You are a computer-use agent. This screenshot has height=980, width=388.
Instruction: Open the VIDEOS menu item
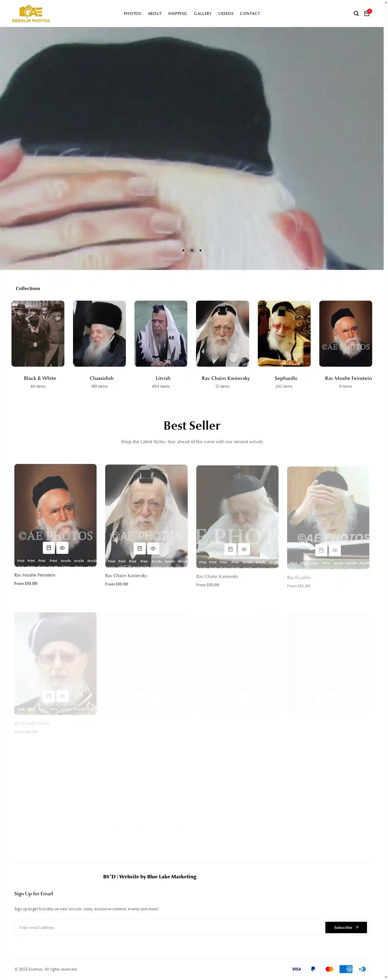(x=226, y=14)
